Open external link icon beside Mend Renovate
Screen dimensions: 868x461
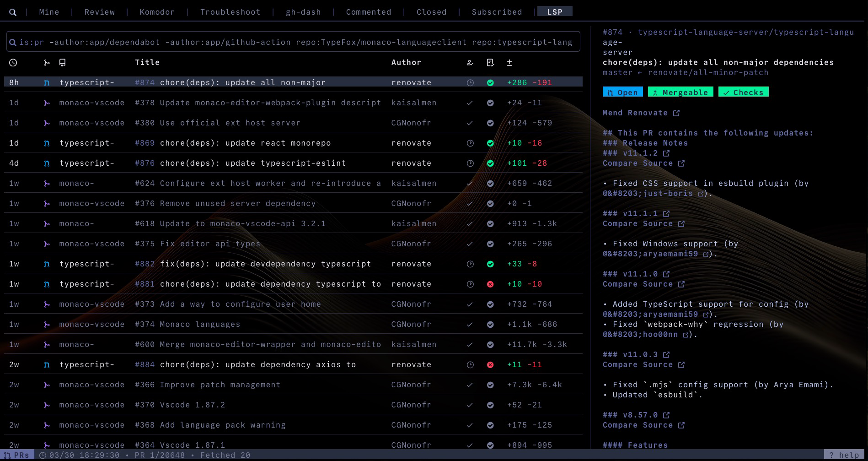click(676, 113)
